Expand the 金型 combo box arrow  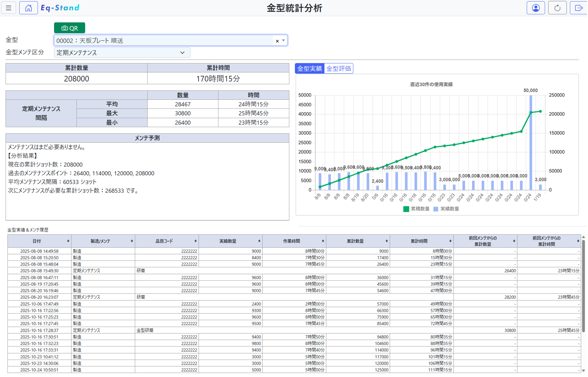283,40
